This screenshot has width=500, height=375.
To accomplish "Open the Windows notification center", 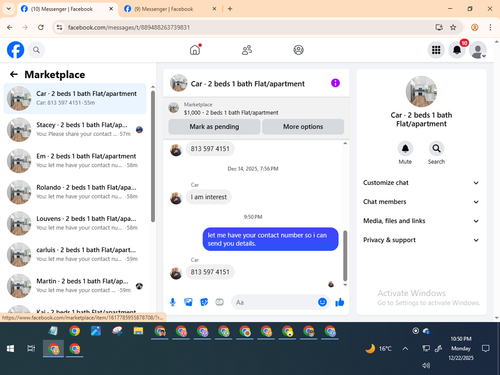I will (486, 349).
